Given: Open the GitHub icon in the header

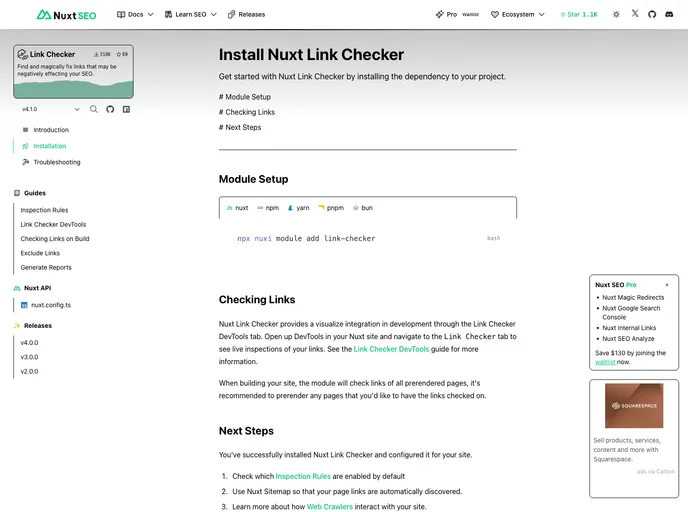Looking at the screenshot, I should [652, 14].
